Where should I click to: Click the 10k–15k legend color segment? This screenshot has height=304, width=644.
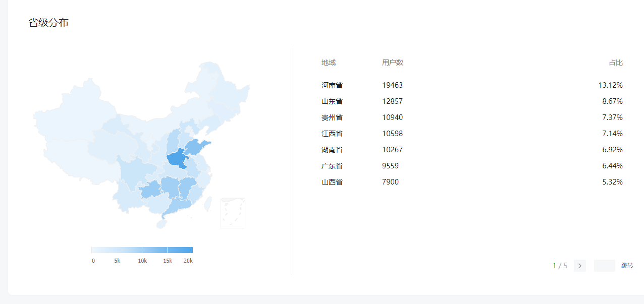point(154,250)
